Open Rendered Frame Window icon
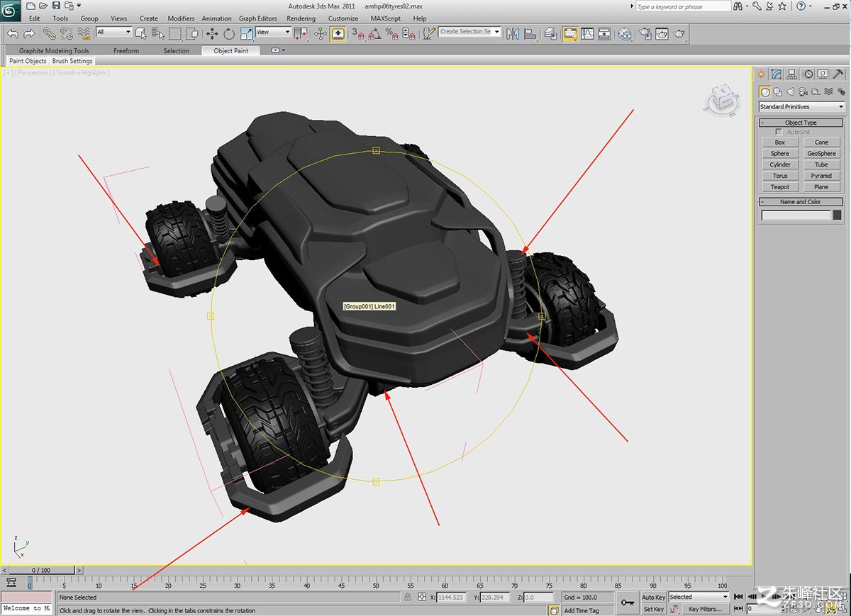Viewport: 851px width, 616px height. tap(662, 33)
